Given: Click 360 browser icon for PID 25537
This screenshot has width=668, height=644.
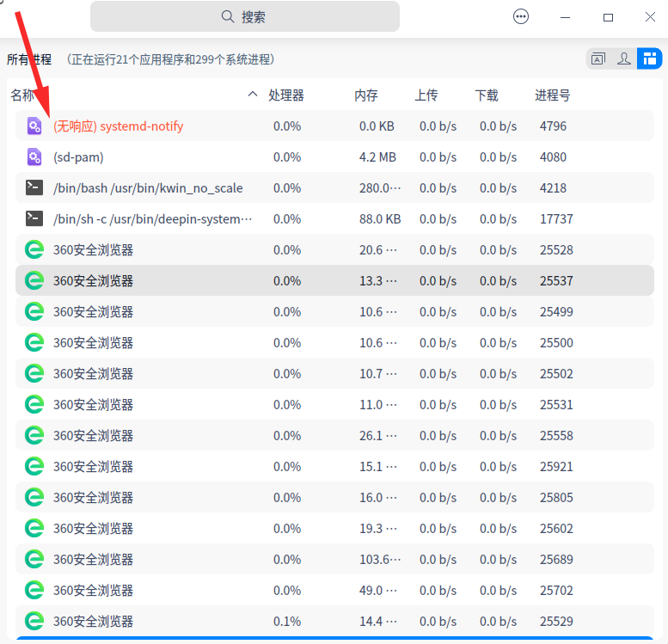Looking at the screenshot, I should [x=34, y=280].
